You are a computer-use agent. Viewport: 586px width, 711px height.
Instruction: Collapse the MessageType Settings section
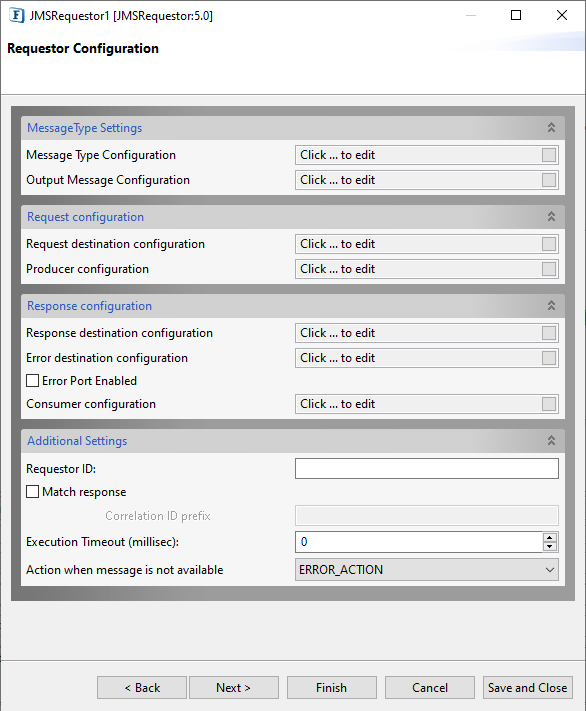551,127
